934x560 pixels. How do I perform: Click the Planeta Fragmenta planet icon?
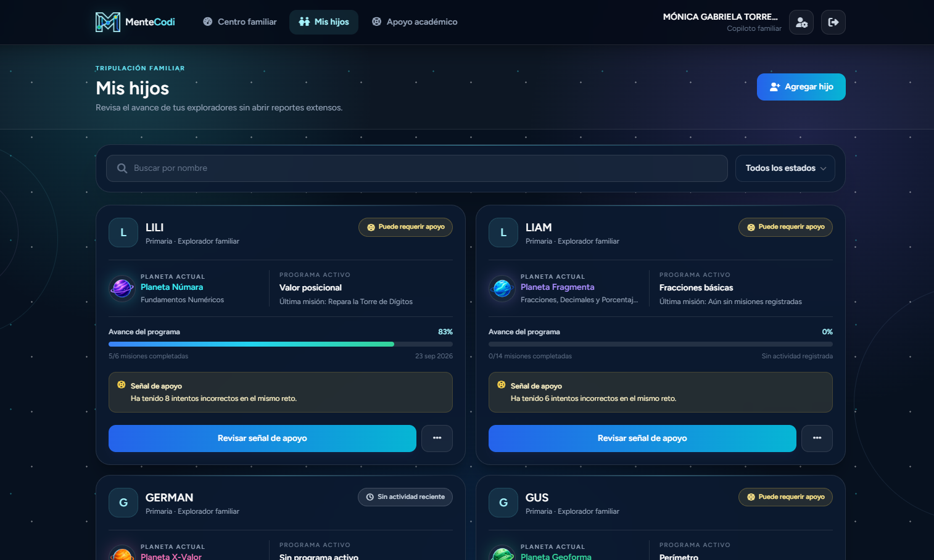pos(502,288)
